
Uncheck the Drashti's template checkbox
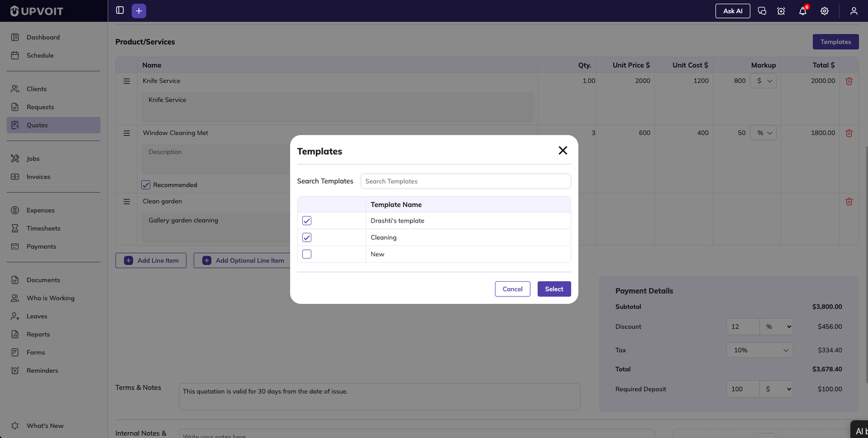point(307,220)
